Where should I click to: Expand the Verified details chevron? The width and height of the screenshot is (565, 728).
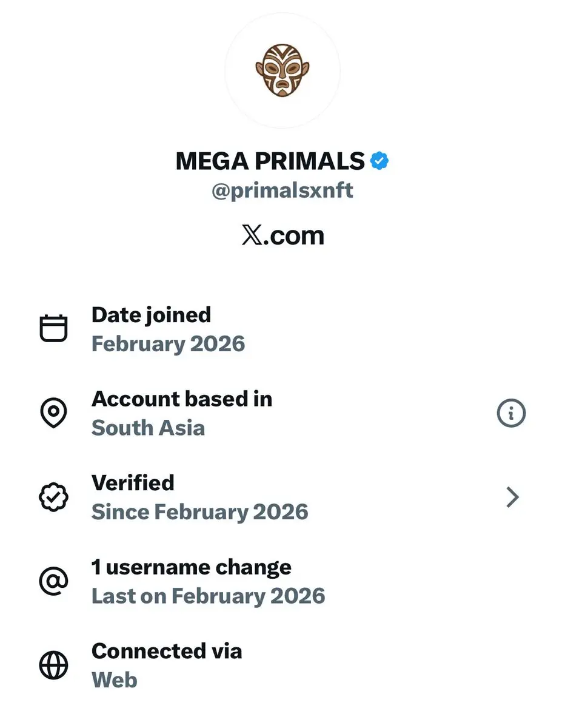pos(512,497)
